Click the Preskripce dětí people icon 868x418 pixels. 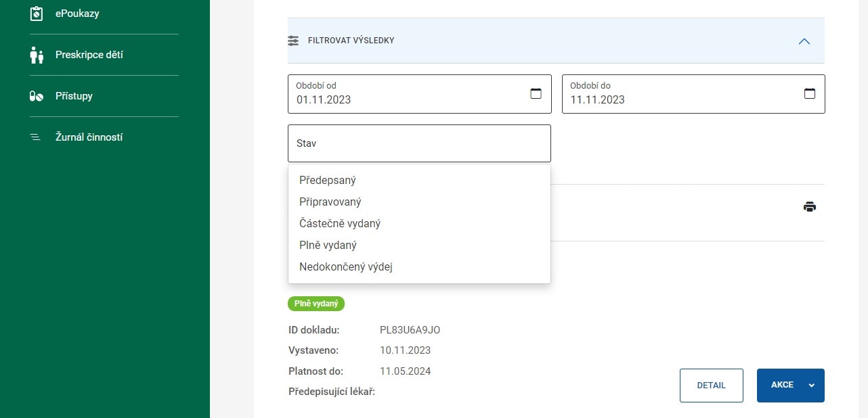(x=37, y=55)
